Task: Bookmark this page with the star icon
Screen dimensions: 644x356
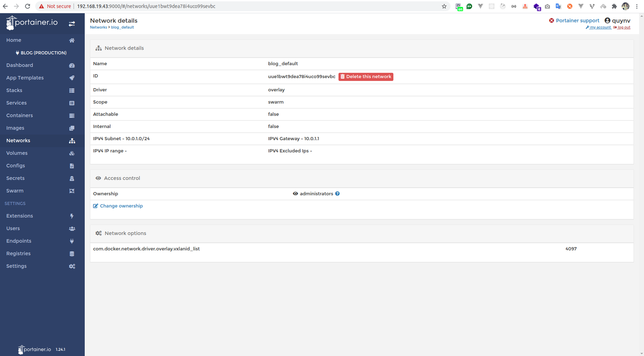Action: [444, 6]
